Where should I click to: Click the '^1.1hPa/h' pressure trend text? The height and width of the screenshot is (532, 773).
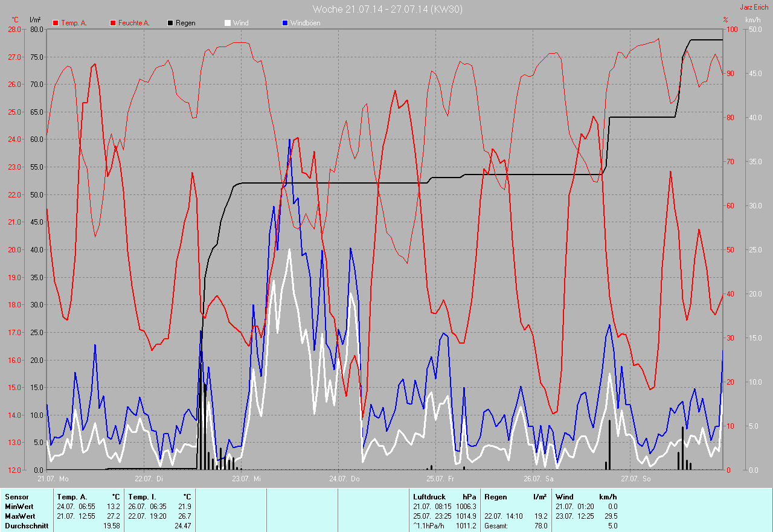click(430, 526)
